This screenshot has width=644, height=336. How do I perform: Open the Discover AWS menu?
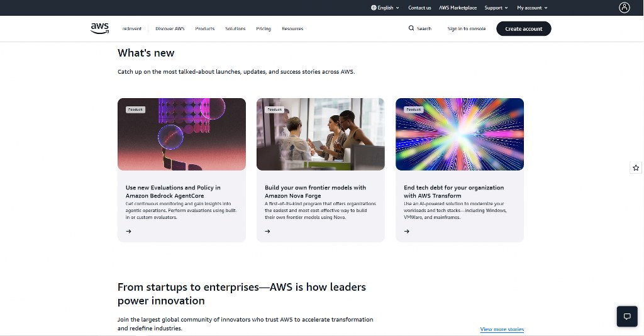(170, 29)
